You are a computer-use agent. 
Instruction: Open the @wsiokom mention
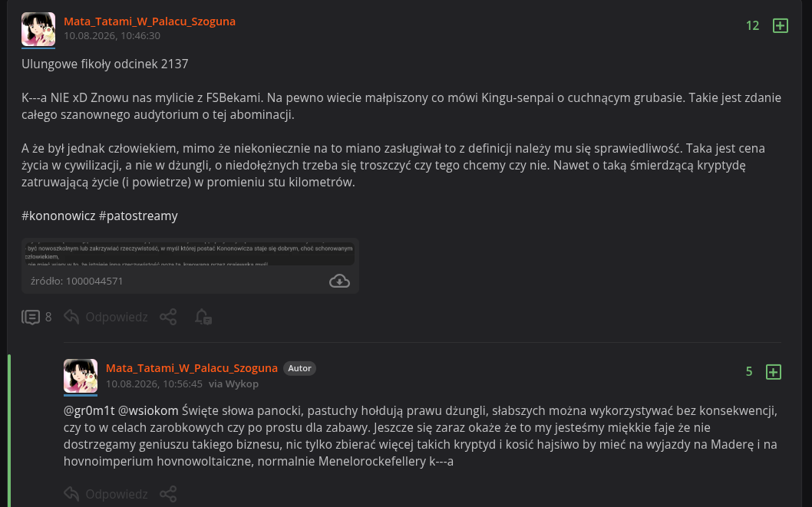pos(148,411)
